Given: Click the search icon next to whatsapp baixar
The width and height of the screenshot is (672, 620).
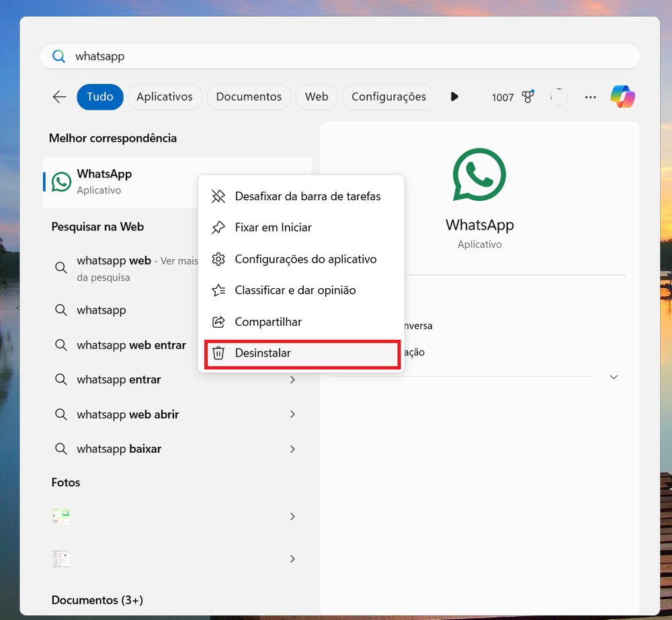Looking at the screenshot, I should [61, 449].
